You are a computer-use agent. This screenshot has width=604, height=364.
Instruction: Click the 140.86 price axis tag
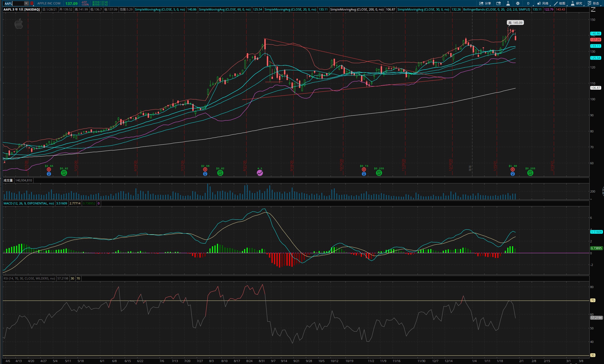point(595,34)
